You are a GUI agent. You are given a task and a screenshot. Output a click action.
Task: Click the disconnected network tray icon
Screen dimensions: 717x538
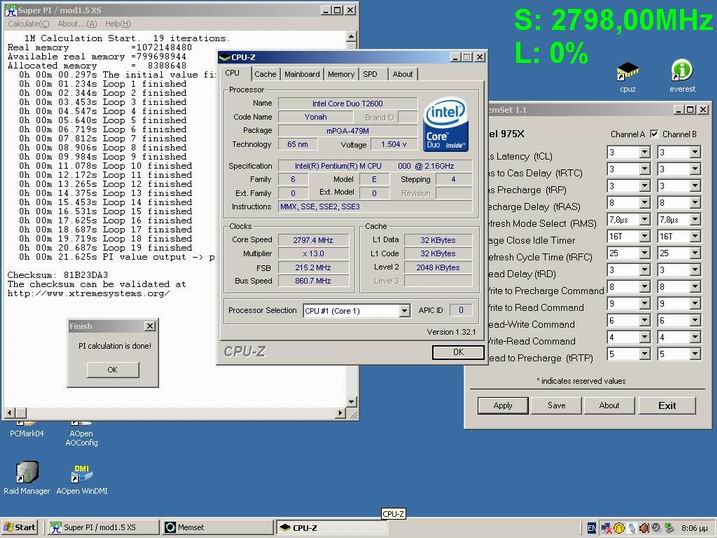[x=606, y=528]
